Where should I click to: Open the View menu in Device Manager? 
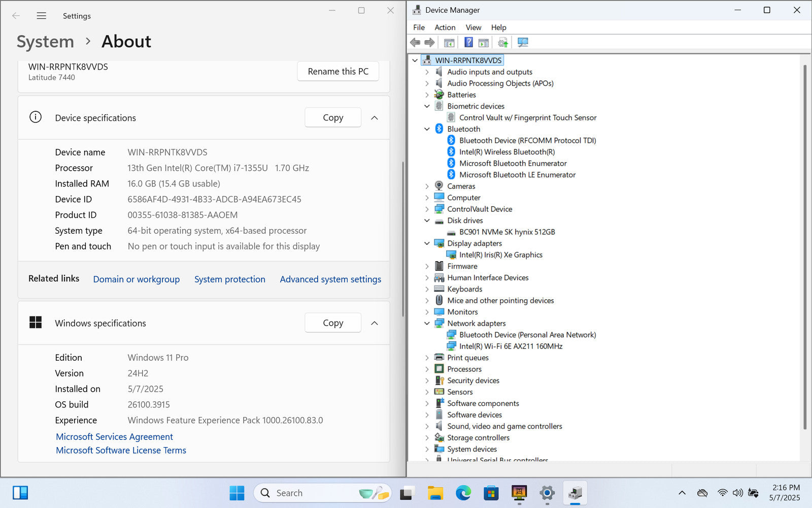473,27
